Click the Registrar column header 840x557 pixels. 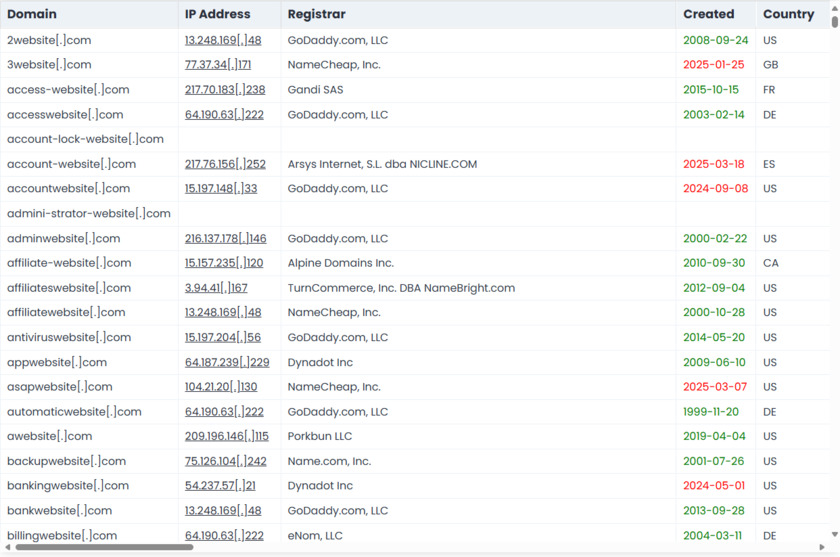(317, 14)
